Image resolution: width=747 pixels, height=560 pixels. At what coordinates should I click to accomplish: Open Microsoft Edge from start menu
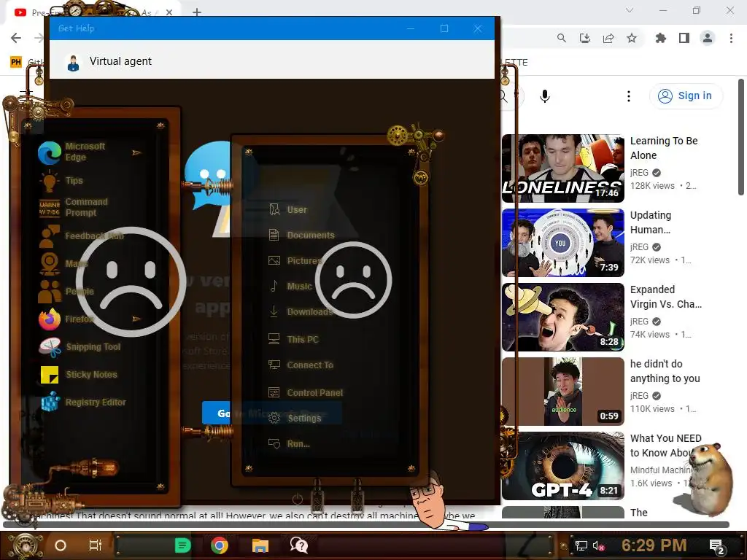(72, 152)
